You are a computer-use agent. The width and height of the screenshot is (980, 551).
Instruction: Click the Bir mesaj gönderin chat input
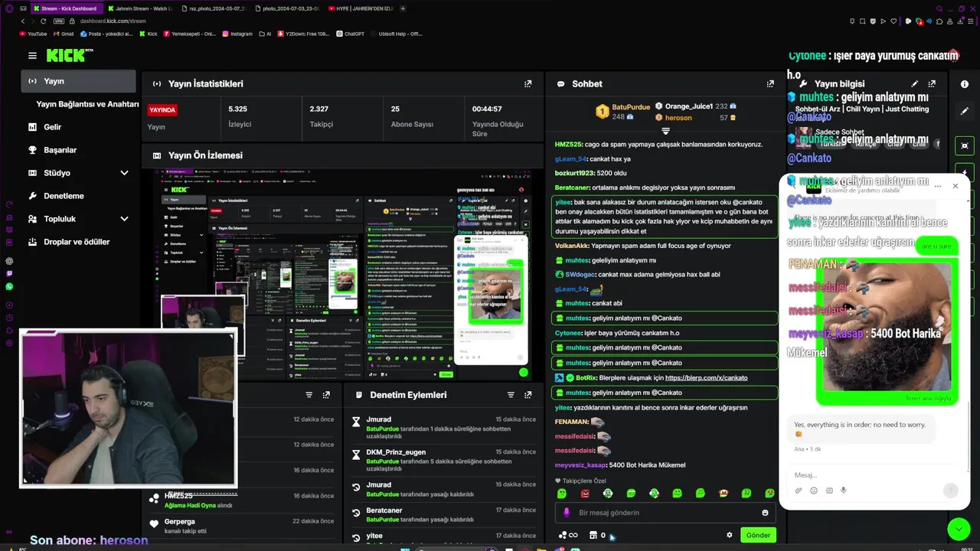pos(665,513)
